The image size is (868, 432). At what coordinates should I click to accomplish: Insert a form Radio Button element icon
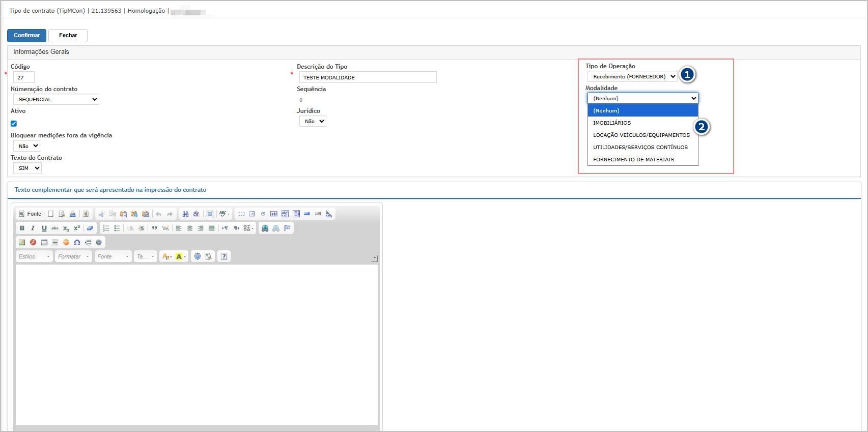[x=263, y=214]
